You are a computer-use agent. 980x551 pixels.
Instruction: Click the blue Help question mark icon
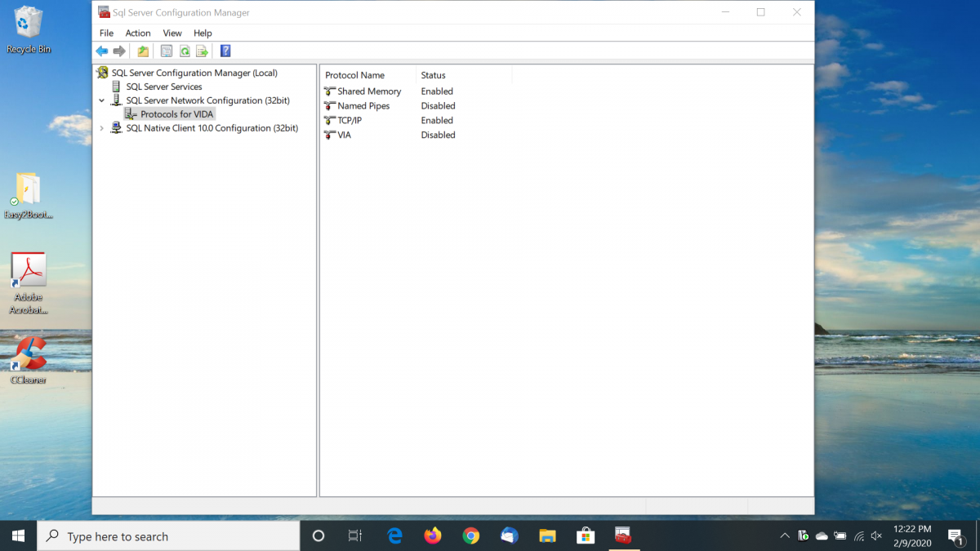pos(225,51)
